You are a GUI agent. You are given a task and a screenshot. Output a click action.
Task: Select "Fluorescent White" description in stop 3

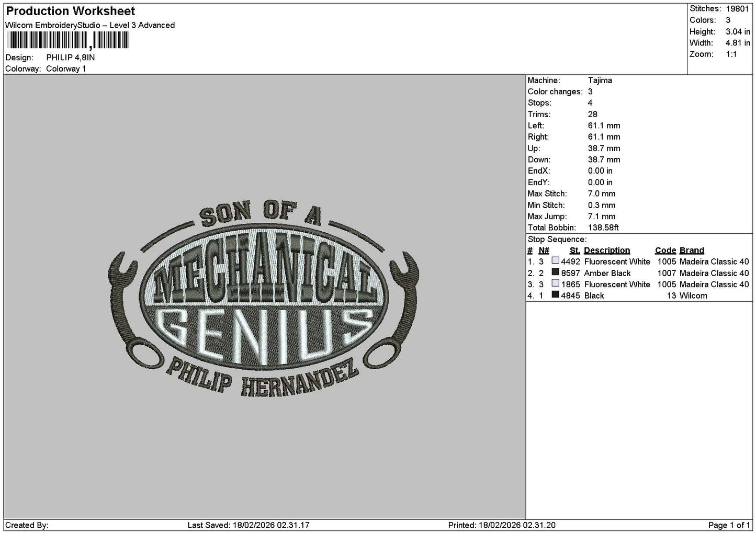(x=617, y=285)
